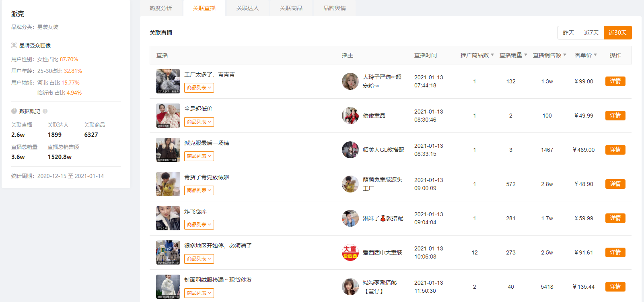Open the 青货了青完放假啦 stream thumbnail
Viewport: 644px width, 302px height.
click(x=168, y=184)
